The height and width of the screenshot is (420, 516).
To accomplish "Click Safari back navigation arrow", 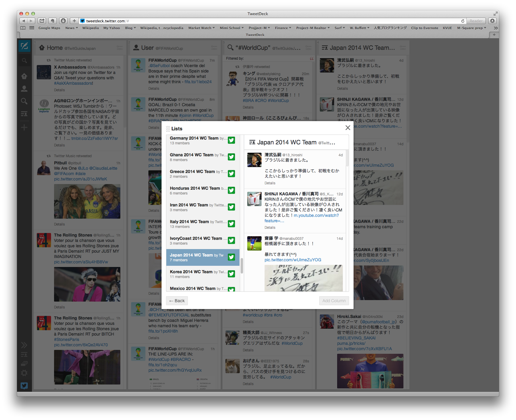I will (24, 21).
